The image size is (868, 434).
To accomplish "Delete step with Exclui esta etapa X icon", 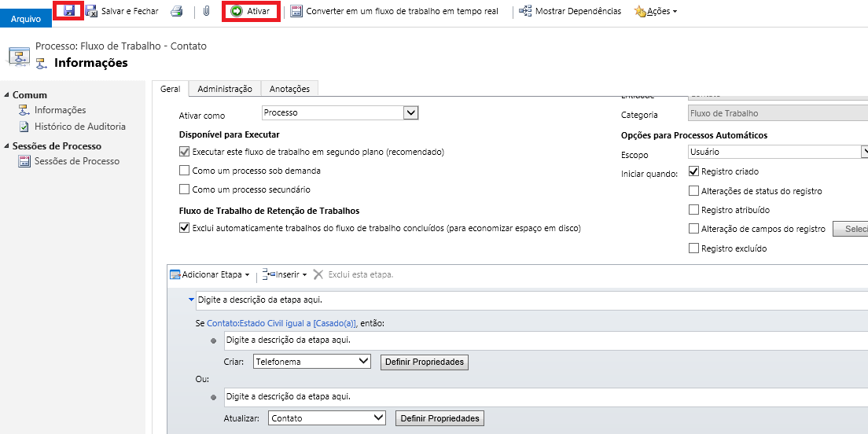I will point(318,274).
